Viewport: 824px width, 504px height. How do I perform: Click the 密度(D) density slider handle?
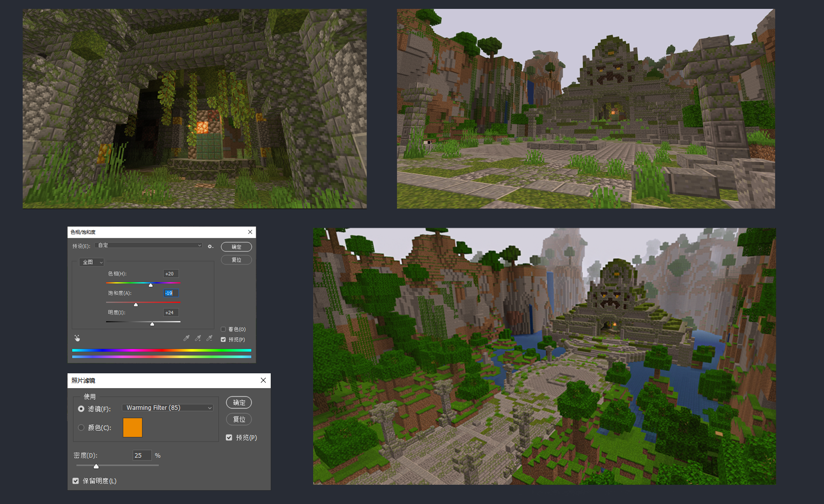pos(96,467)
